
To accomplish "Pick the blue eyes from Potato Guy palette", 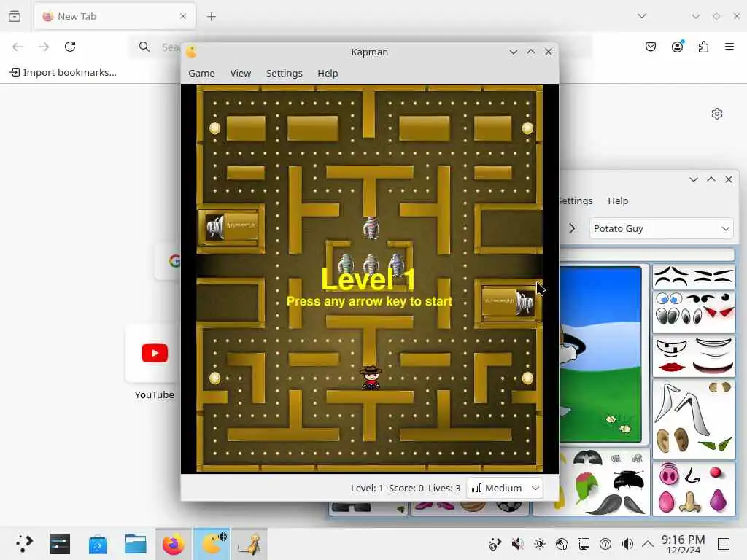I will tap(670, 298).
